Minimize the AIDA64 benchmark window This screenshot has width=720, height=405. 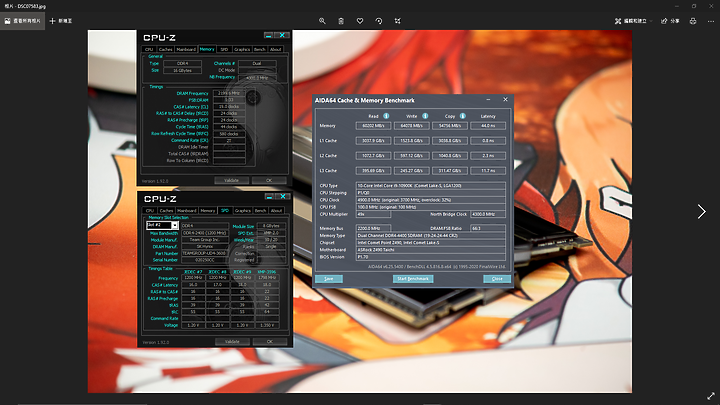click(488, 100)
